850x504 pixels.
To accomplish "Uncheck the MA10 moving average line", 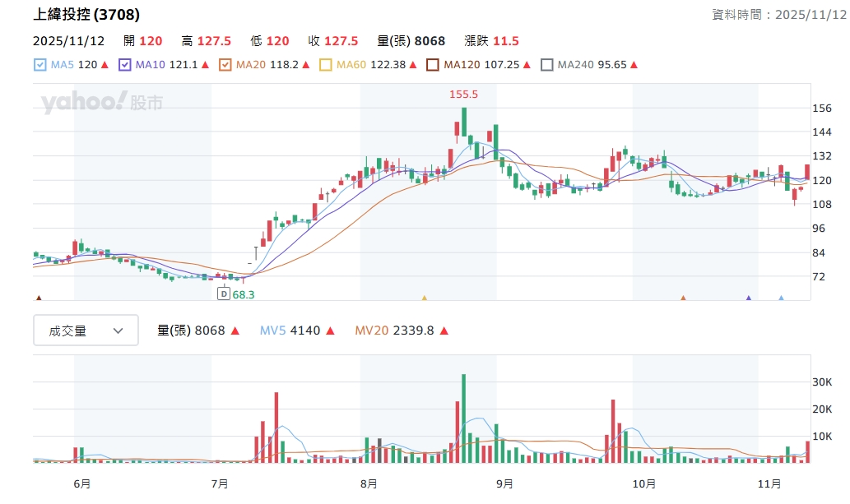I will pyautogui.click(x=125, y=65).
